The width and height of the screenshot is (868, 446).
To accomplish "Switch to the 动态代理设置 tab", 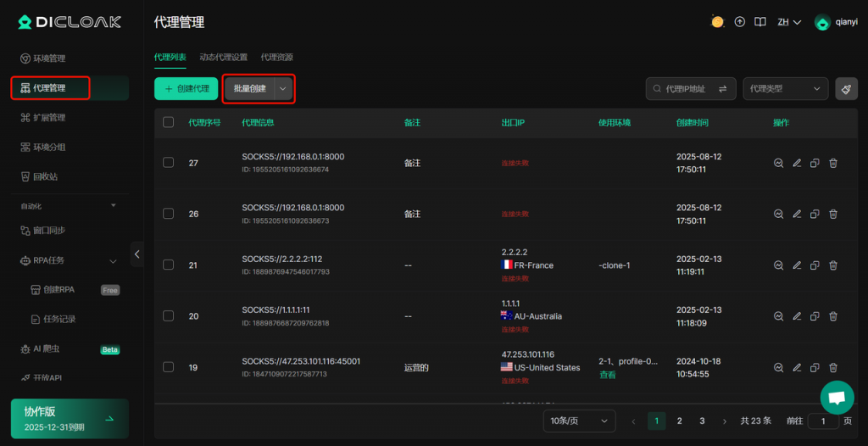I will coord(224,57).
